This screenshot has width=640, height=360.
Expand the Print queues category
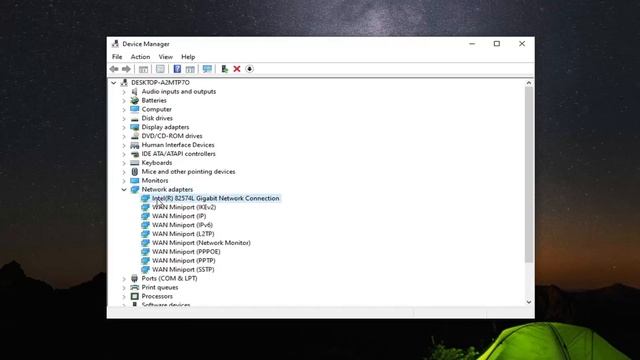(x=124, y=288)
